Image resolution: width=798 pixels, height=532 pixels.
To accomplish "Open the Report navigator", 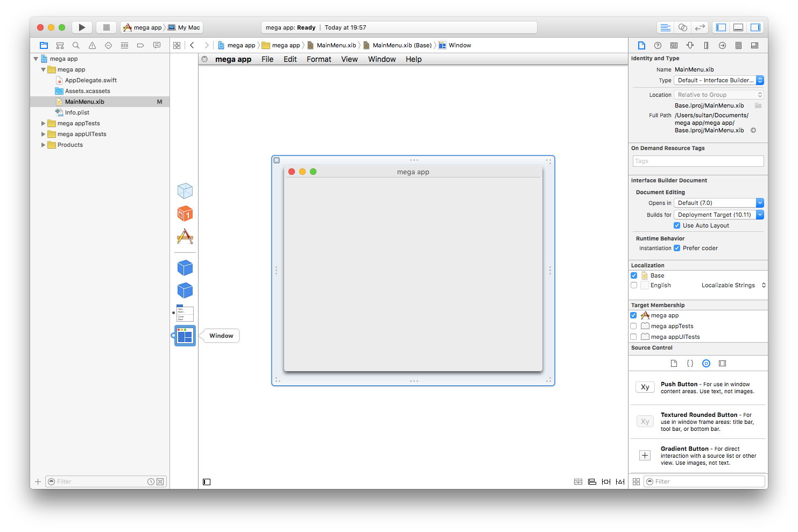I will [x=157, y=45].
